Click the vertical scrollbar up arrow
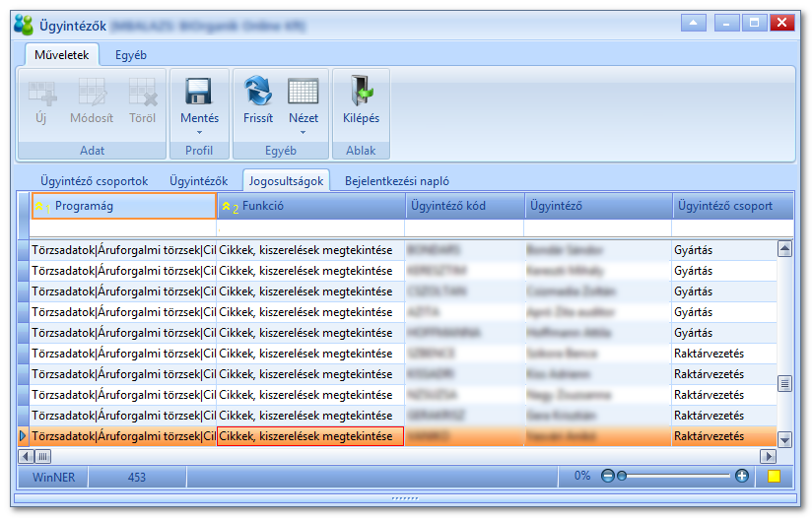Screen dimensions: 812x518 (x=784, y=249)
